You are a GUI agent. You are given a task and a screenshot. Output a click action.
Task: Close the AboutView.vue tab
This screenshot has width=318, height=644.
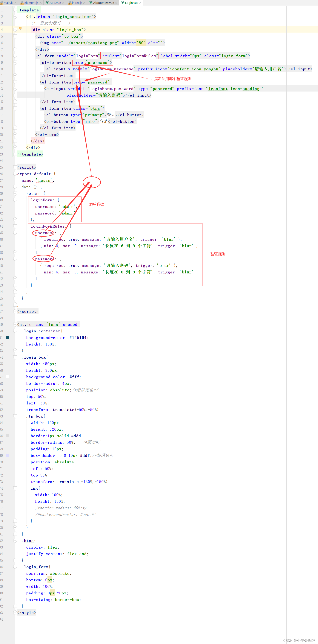(116, 3)
